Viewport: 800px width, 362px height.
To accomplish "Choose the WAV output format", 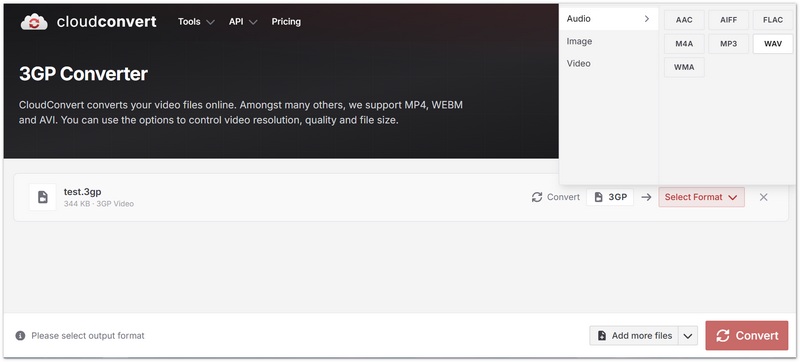I will pyautogui.click(x=773, y=44).
